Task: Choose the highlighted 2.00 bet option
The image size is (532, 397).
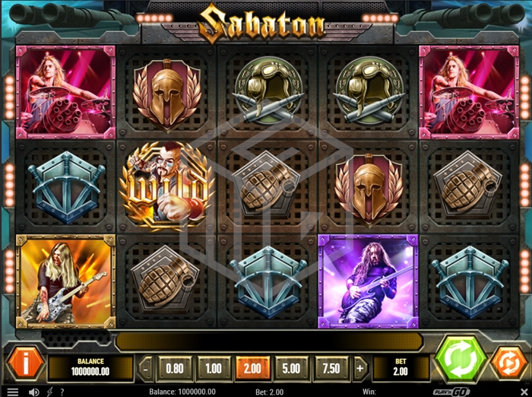Action: click(x=252, y=368)
